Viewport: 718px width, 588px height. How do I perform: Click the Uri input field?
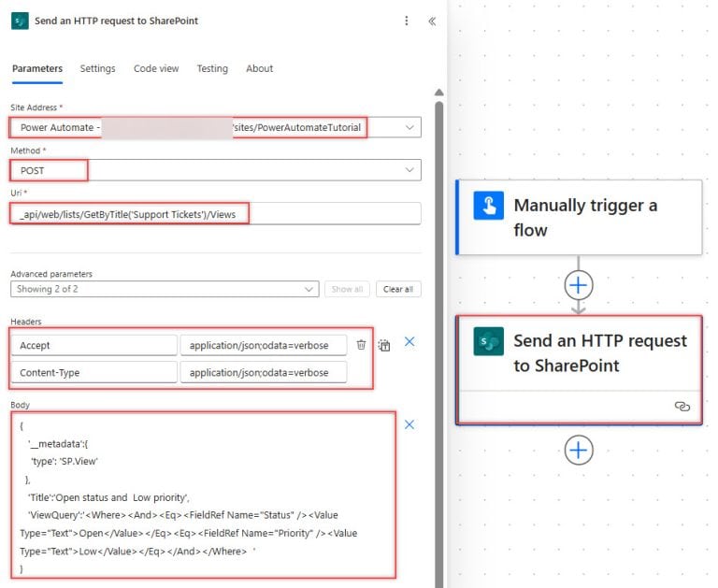coord(215,214)
